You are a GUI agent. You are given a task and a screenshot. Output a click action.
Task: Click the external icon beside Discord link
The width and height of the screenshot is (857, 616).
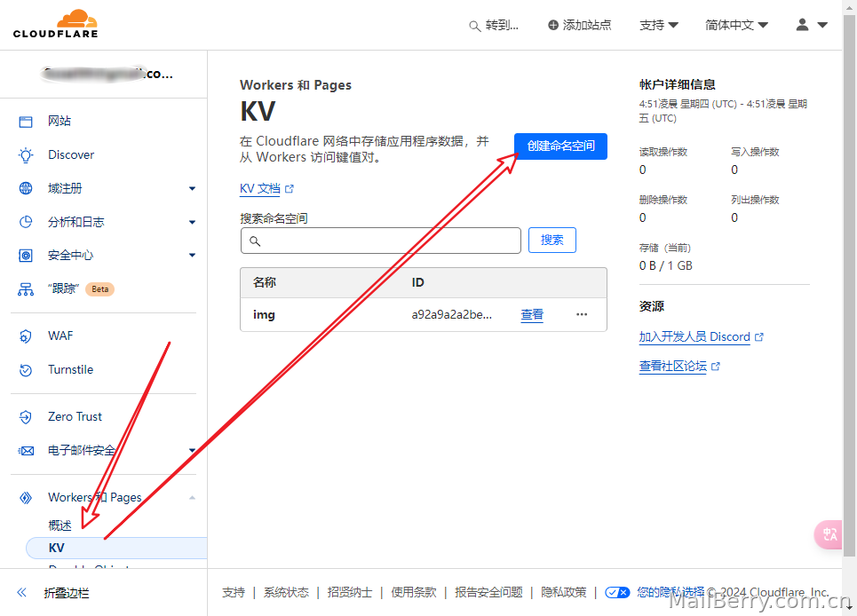pos(758,337)
